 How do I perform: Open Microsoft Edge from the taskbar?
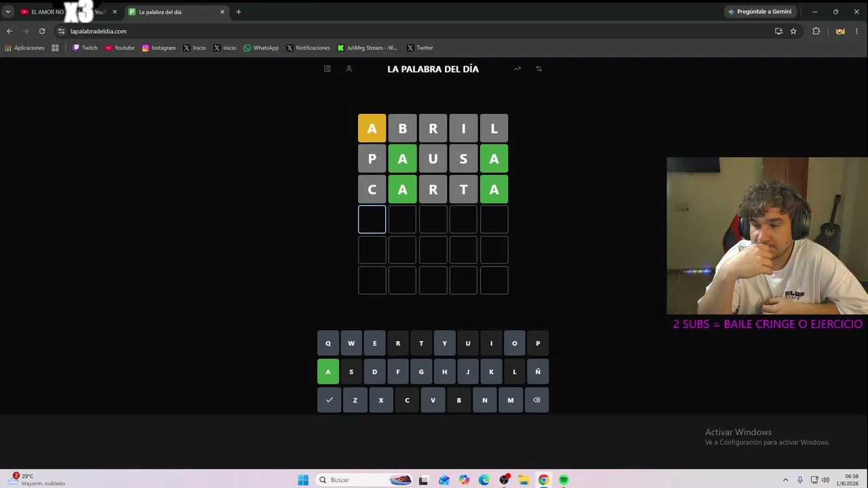pos(484,480)
